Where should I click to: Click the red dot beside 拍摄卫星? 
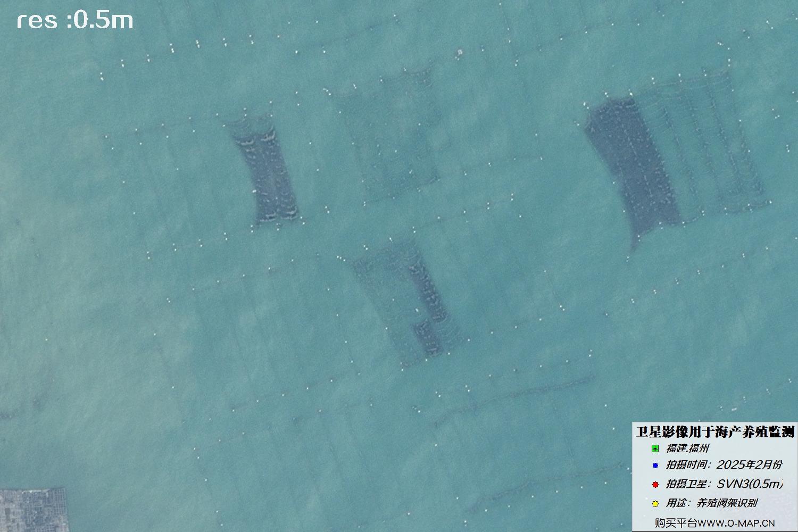coord(655,484)
